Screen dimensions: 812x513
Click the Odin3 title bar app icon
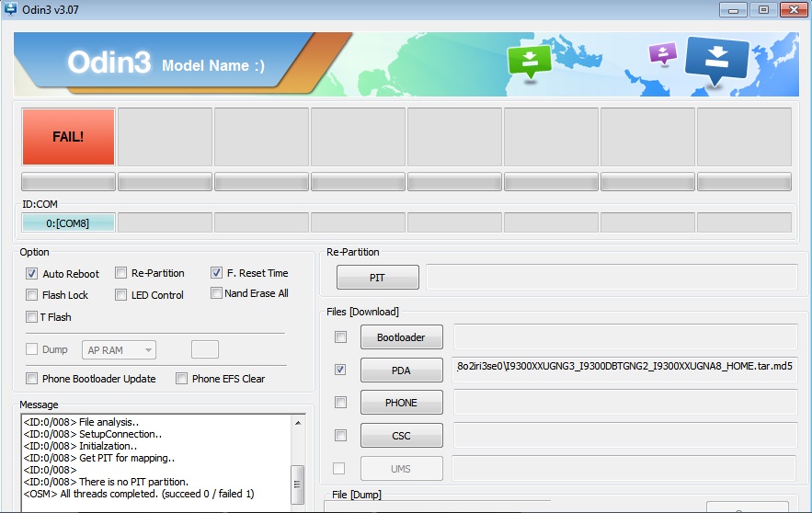[10, 9]
